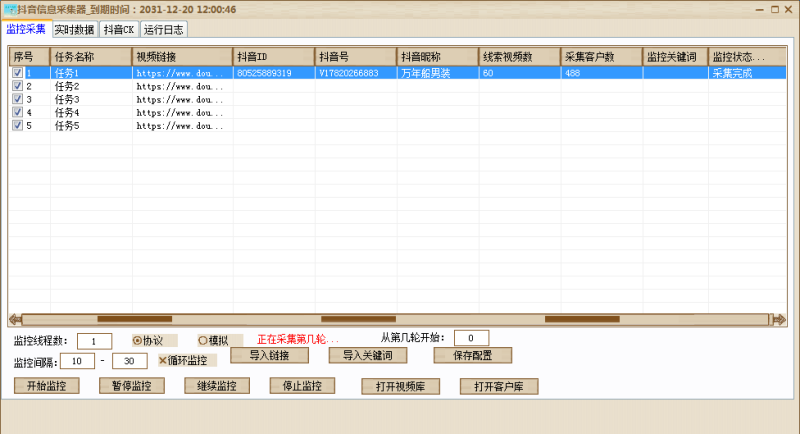Click the 采集客户数 column header

pos(601,56)
